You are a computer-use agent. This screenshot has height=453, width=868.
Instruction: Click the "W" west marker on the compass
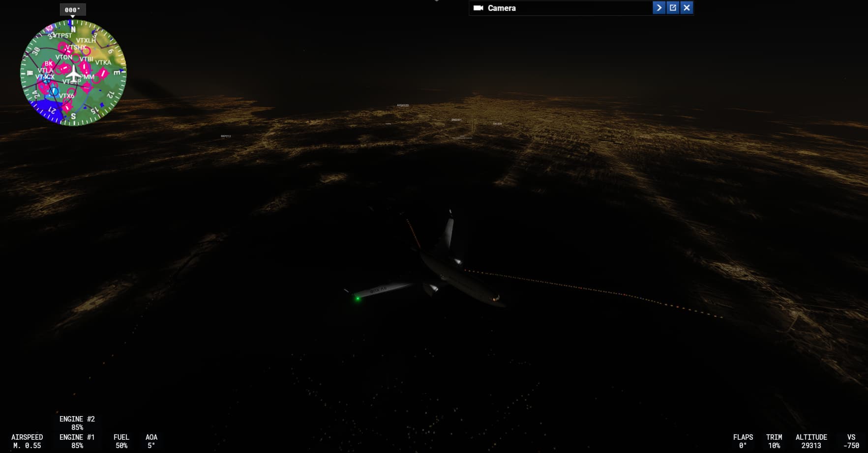pyautogui.click(x=30, y=73)
